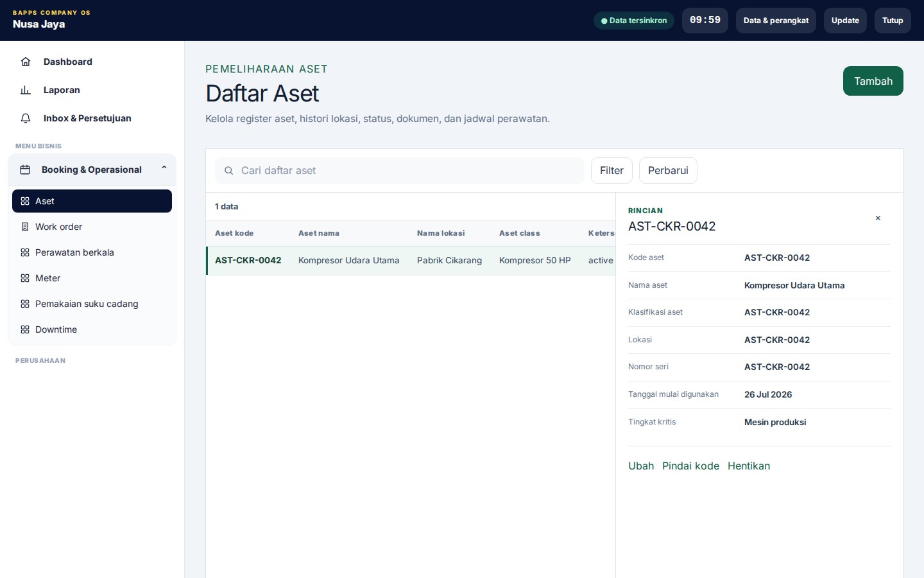Click the Cari daftar aset search field

pos(399,171)
